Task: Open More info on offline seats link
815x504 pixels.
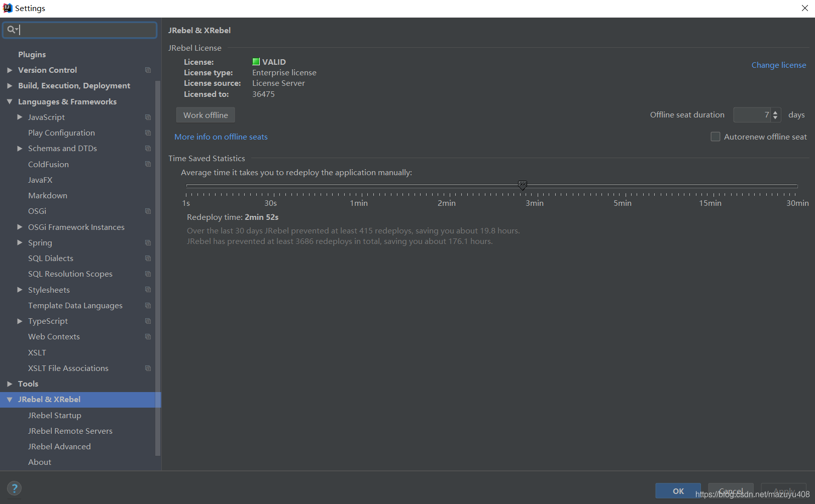Action: pos(221,137)
